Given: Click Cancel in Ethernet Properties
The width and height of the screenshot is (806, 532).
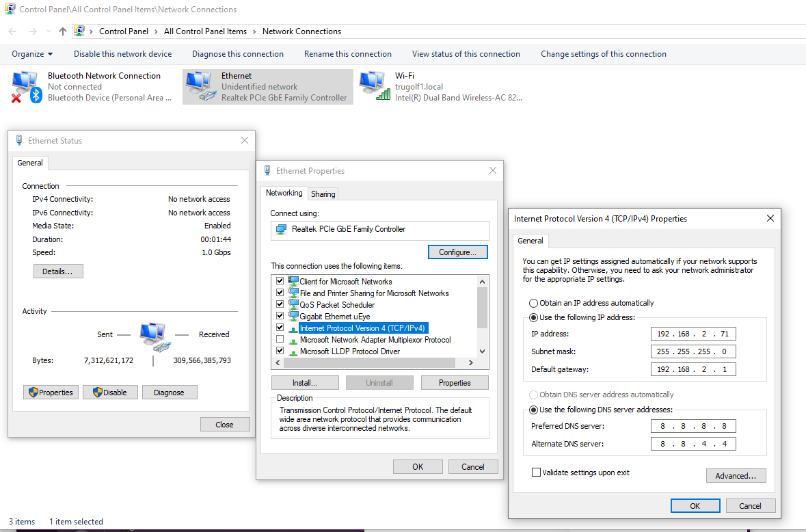Looking at the screenshot, I should pyautogui.click(x=473, y=467).
